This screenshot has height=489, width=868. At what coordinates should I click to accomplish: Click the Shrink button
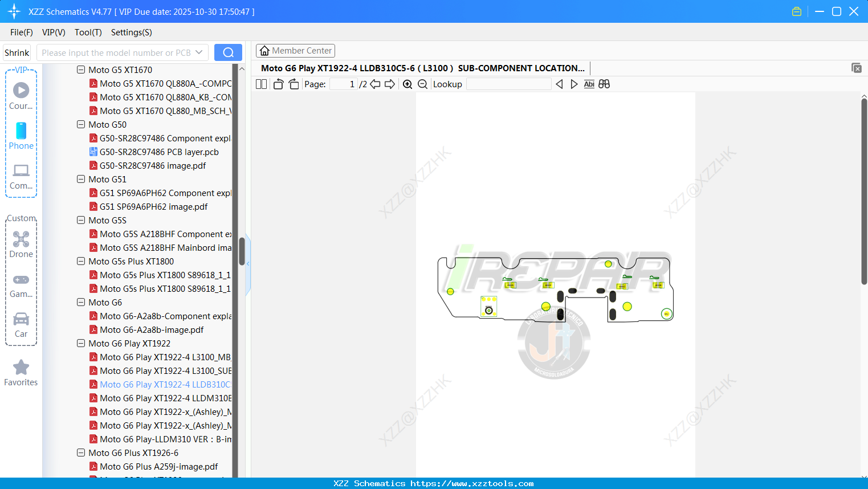tap(17, 52)
